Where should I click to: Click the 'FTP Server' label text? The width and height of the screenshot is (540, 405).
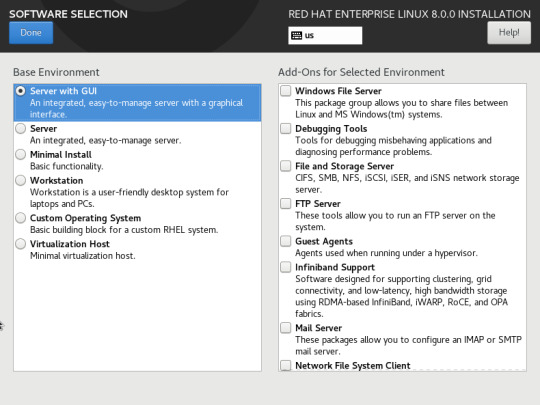(318, 204)
